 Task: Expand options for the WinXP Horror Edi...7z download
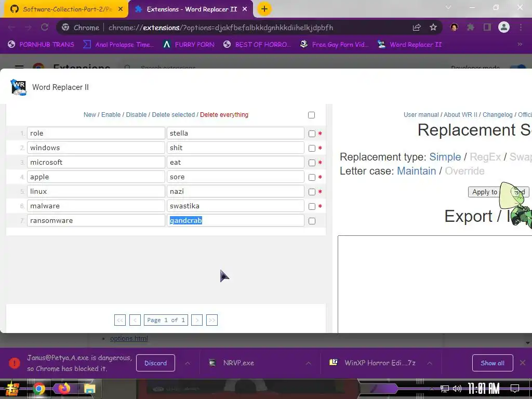(x=430, y=363)
